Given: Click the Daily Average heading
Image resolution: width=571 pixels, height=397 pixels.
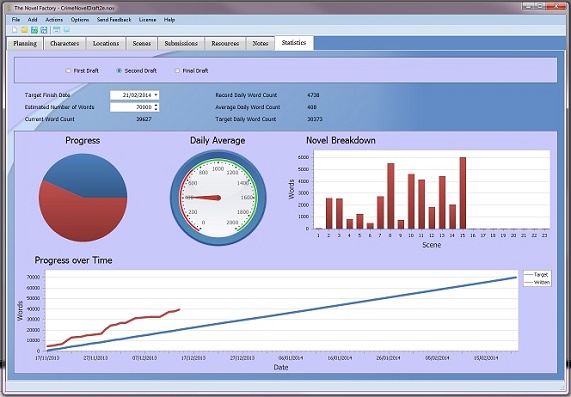Looking at the screenshot, I should pyautogui.click(x=217, y=141).
